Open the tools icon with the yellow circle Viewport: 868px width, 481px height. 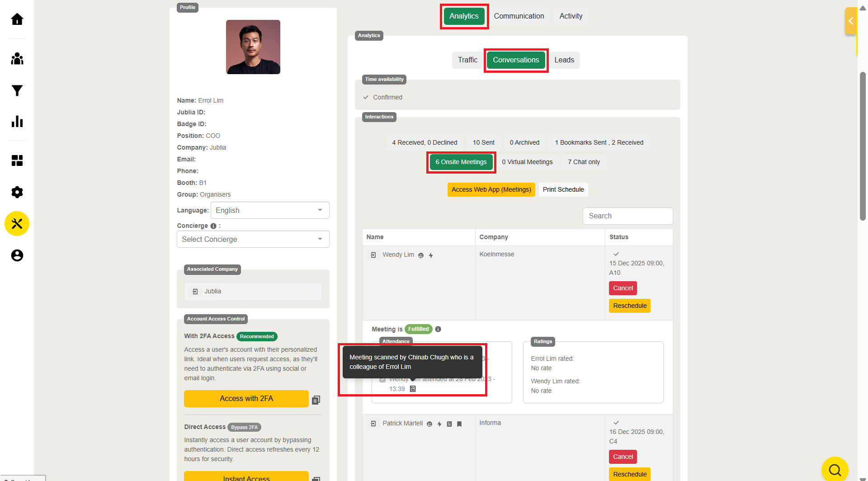tap(17, 224)
